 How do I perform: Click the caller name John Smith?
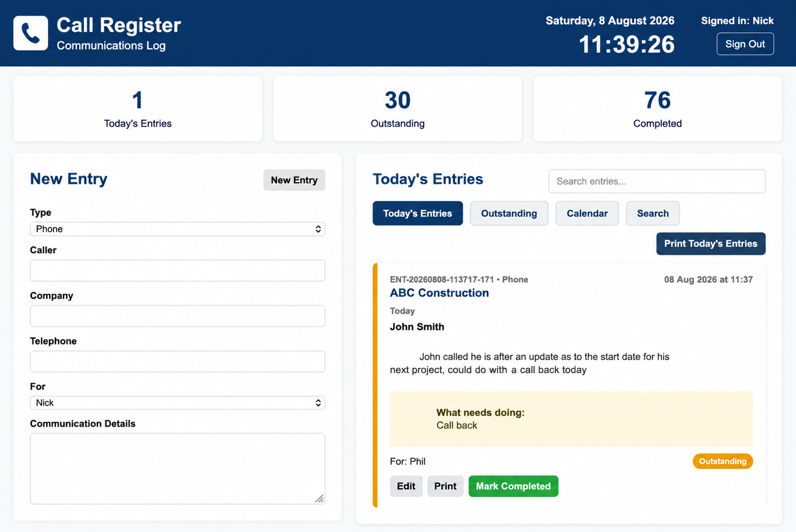coord(417,327)
